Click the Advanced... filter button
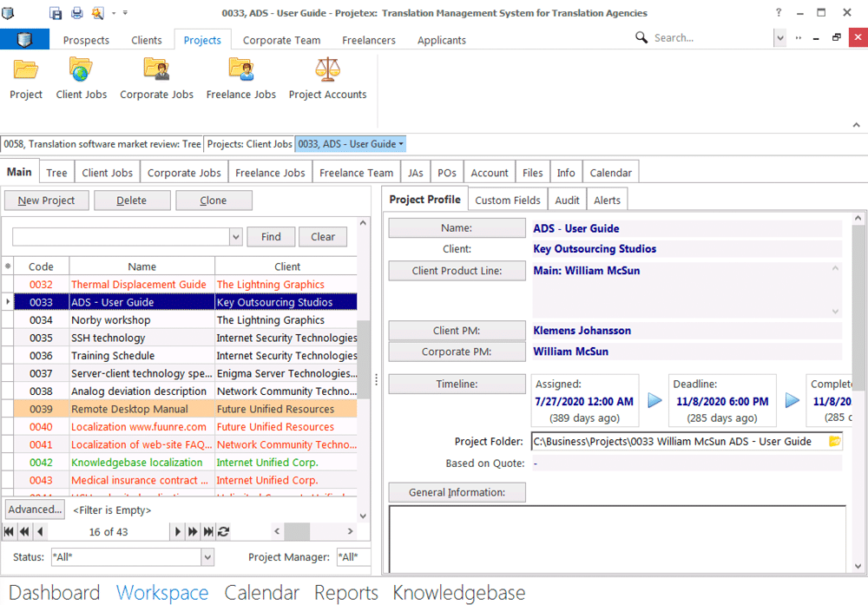Viewport: 868px width, 605px height. pos(35,510)
